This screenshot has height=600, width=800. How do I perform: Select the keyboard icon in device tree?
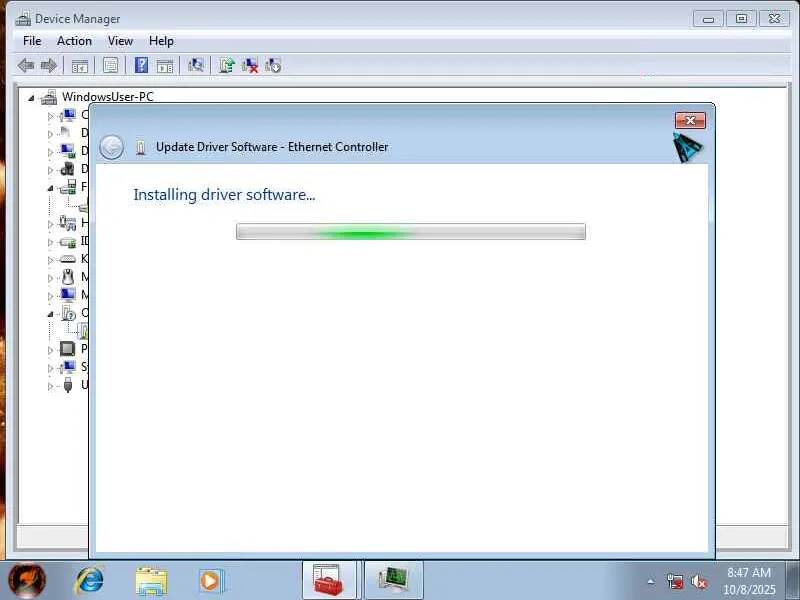68,259
